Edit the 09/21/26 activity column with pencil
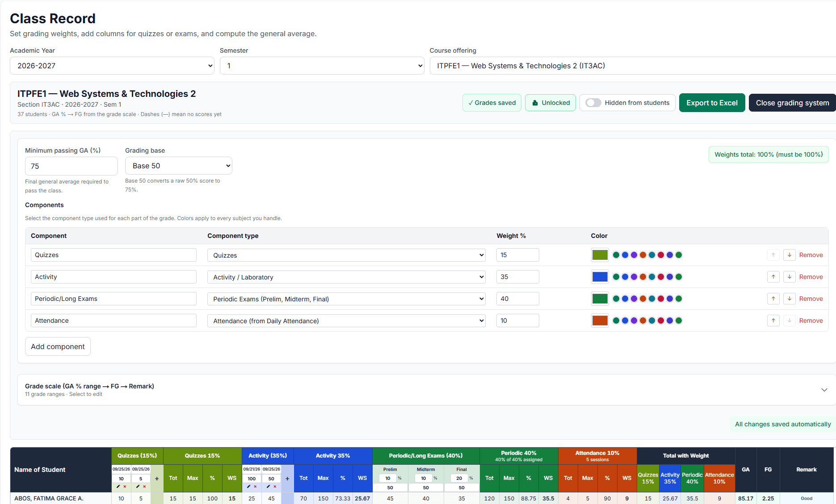This screenshot has width=836, height=504. pyautogui.click(x=248, y=487)
